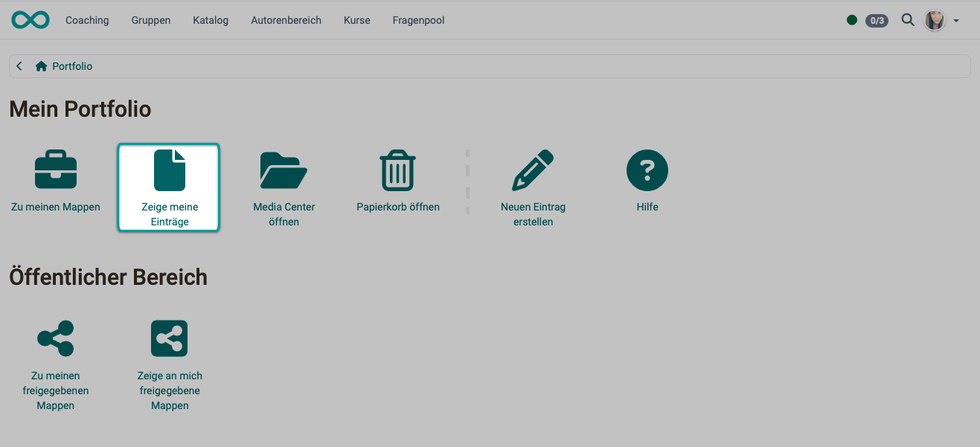This screenshot has height=447, width=980.
Task: Expand the user menu dropdown arrow
Action: 956,21
